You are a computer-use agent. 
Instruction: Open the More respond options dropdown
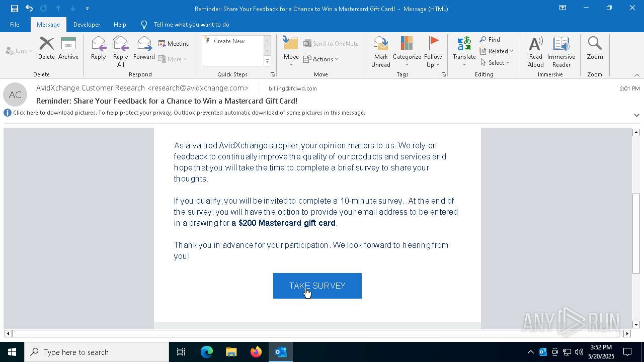173,59
